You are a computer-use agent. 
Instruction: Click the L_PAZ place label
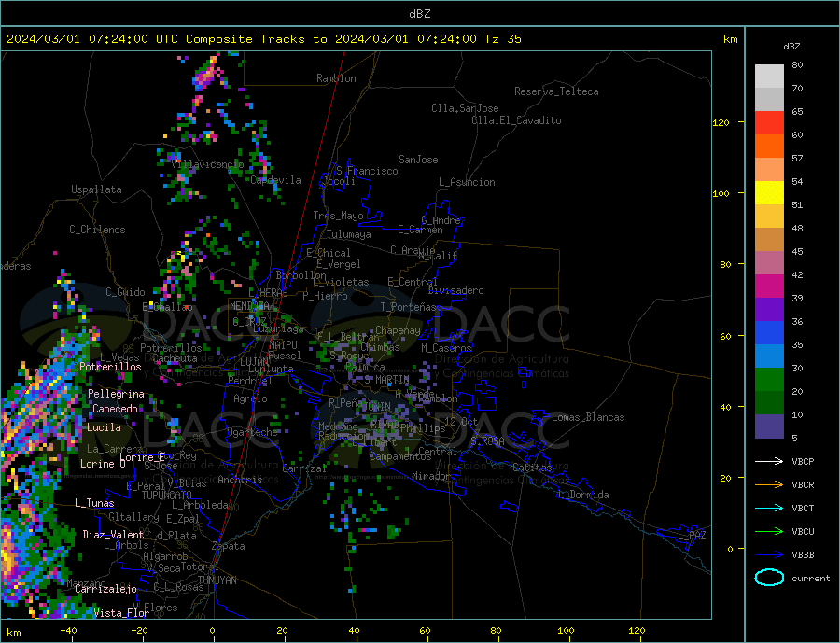point(693,536)
